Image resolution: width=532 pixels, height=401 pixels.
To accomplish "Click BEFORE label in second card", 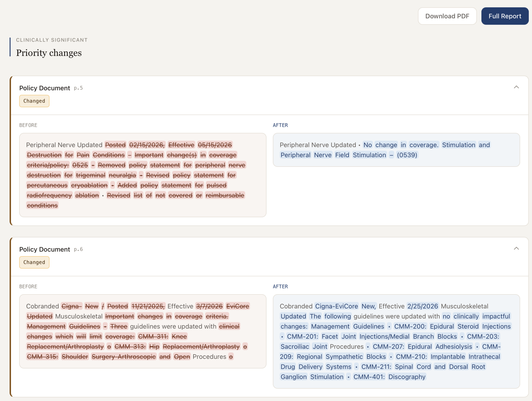I will (28, 287).
